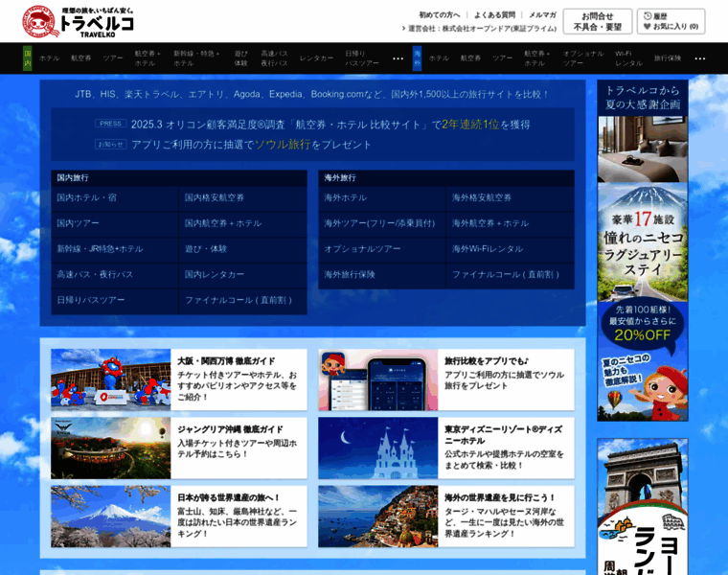This screenshot has width=728, height=575.
Task: Open ジャングリア沖縄 guide thumbnail
Action: click(x=111, y=448)
